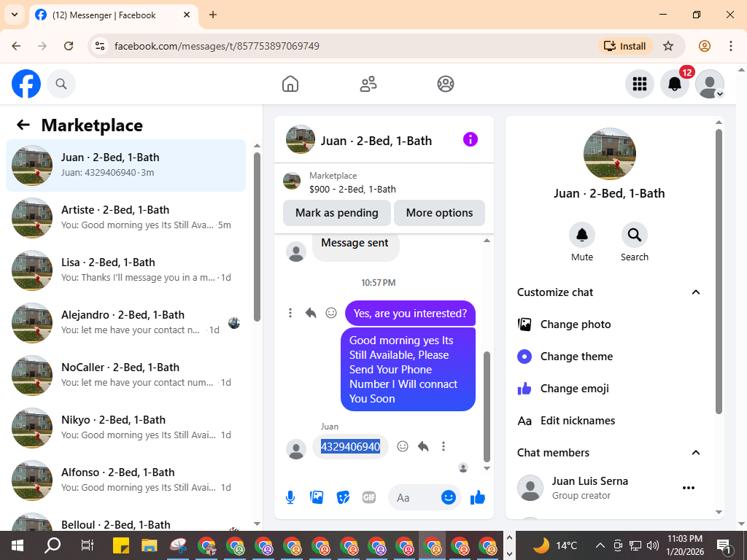Open the Chrome three-dot menu
Screen dimensions: 747x560
[x=731, y=46]
